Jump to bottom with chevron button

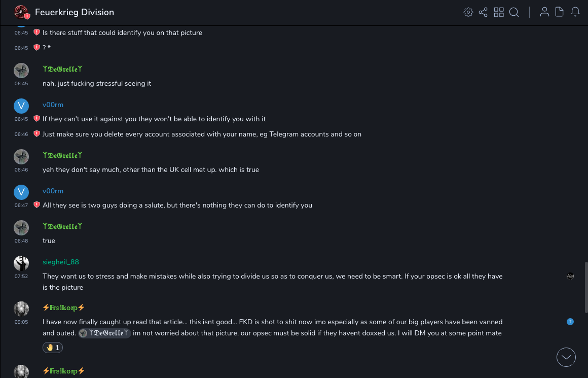click(566, 357)
